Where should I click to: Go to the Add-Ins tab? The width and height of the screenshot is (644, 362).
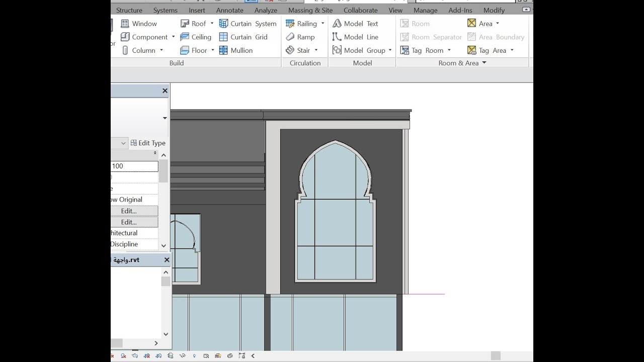460,10
